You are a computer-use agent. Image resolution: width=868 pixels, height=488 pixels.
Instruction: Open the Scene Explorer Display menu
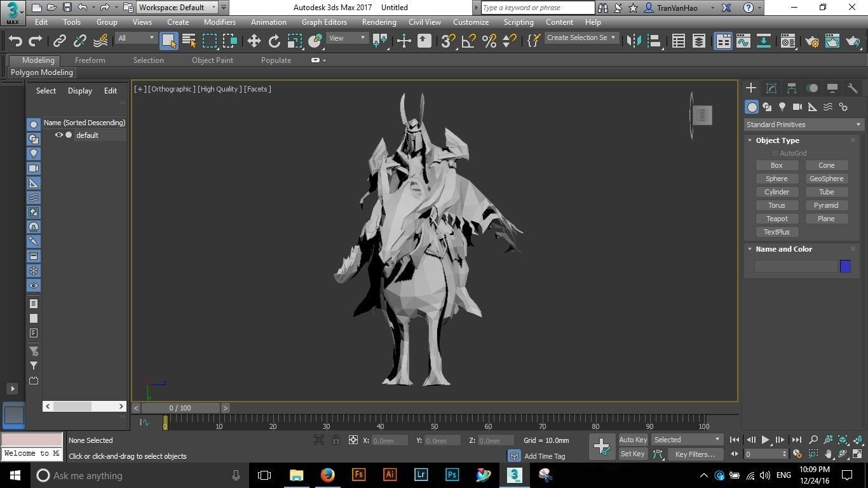click(x=80, y=91)
